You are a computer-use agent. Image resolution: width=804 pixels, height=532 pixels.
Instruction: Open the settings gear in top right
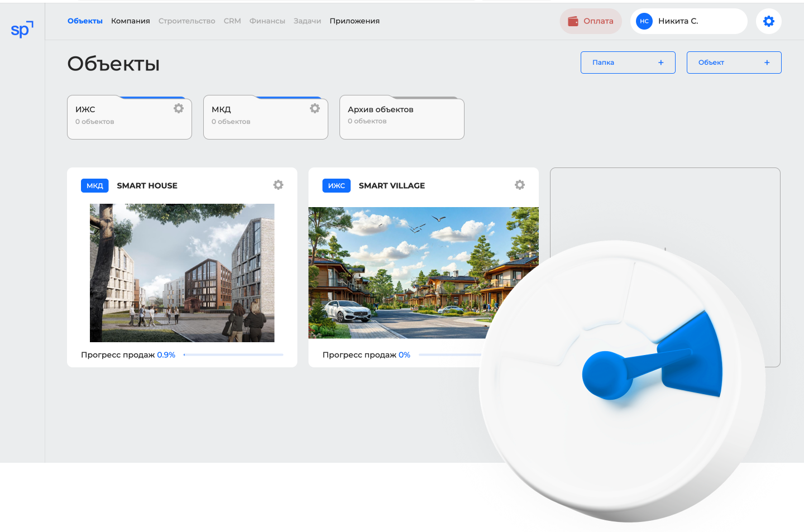pos(769,21)
